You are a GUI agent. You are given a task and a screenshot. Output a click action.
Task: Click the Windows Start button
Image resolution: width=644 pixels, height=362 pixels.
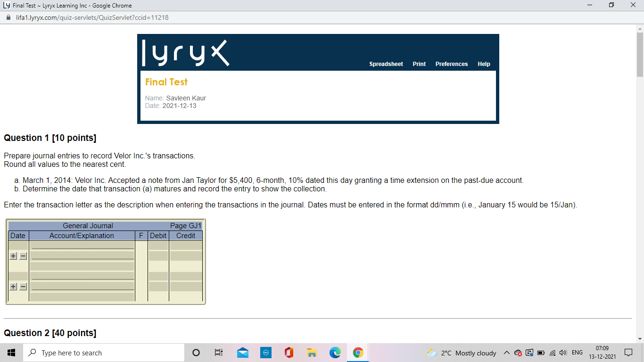(11, 352)
